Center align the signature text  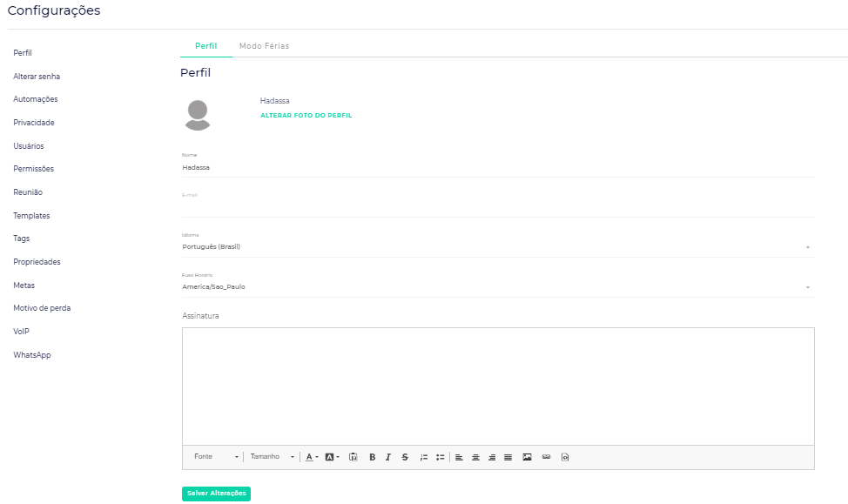tap(475, 457)
